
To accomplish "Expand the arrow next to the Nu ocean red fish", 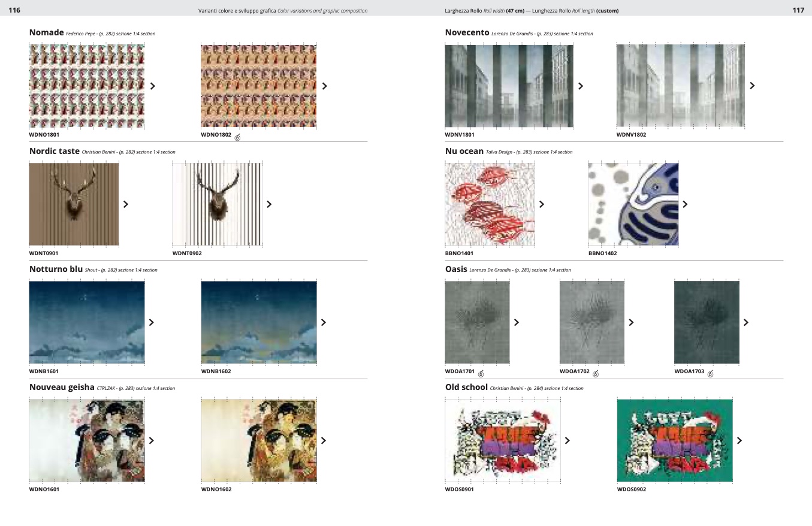I will [542, 204].
